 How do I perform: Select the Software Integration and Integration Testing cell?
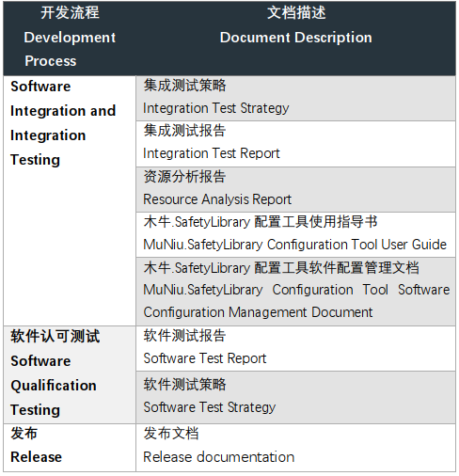(70, 200)
